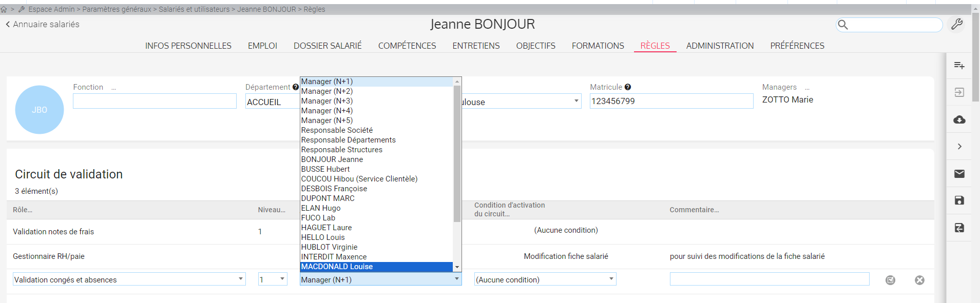Click Salariés et utilisateurs breadcrumb link
The image size is (980, 303).
click(194, 9)
